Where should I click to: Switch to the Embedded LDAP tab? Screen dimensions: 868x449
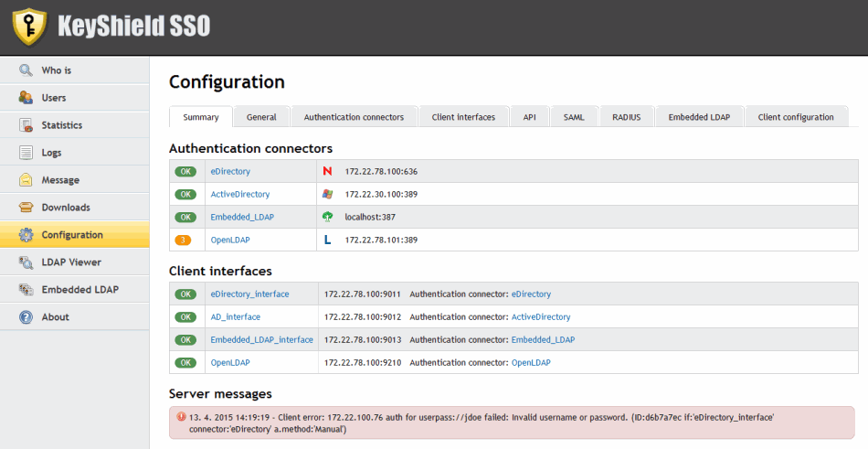[699, 117]
